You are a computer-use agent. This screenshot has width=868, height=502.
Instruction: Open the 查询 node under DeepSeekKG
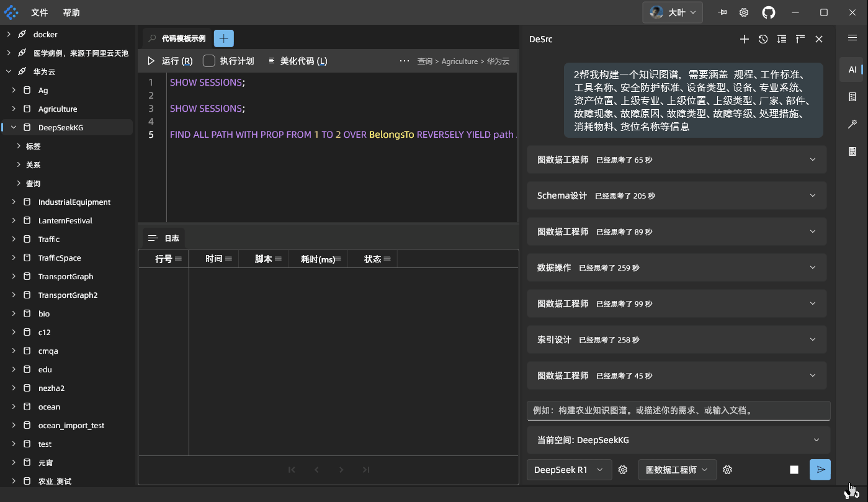(x=34, y=183)
